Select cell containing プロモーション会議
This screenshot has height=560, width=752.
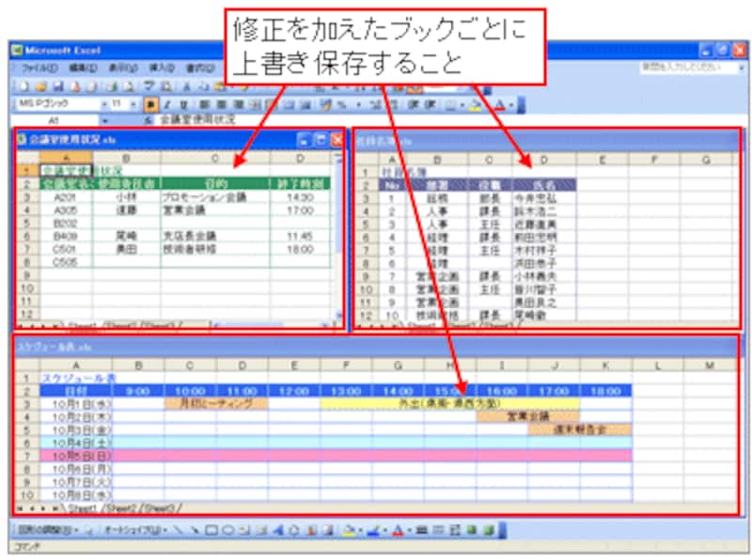[x=215, y=197]
